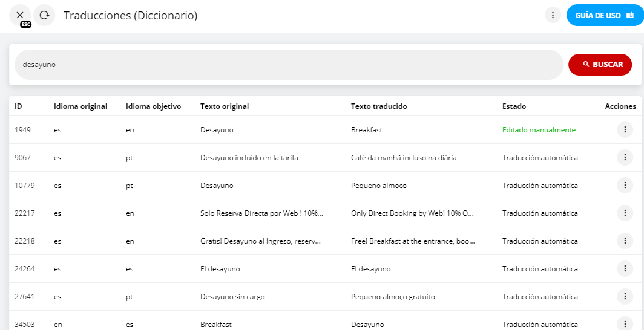Open actions menu for row ID 9067
Screen dimensions: 644x330
click(624, 158)
